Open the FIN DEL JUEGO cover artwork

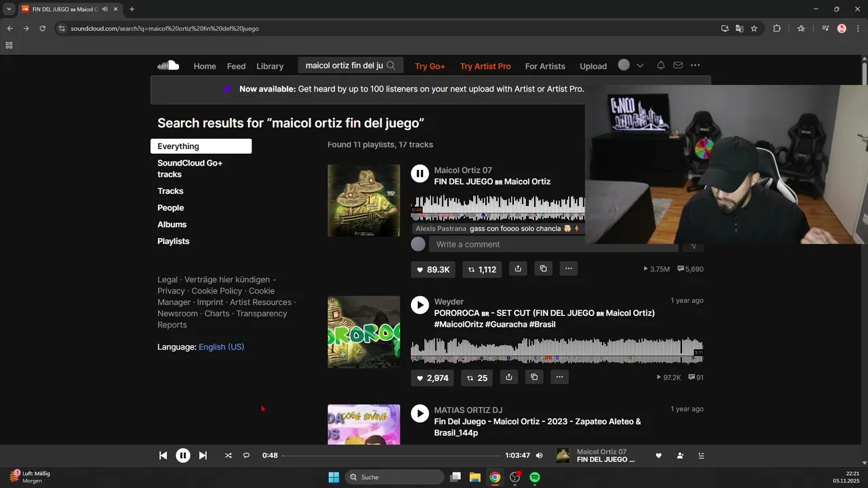(x=363, y=201)
